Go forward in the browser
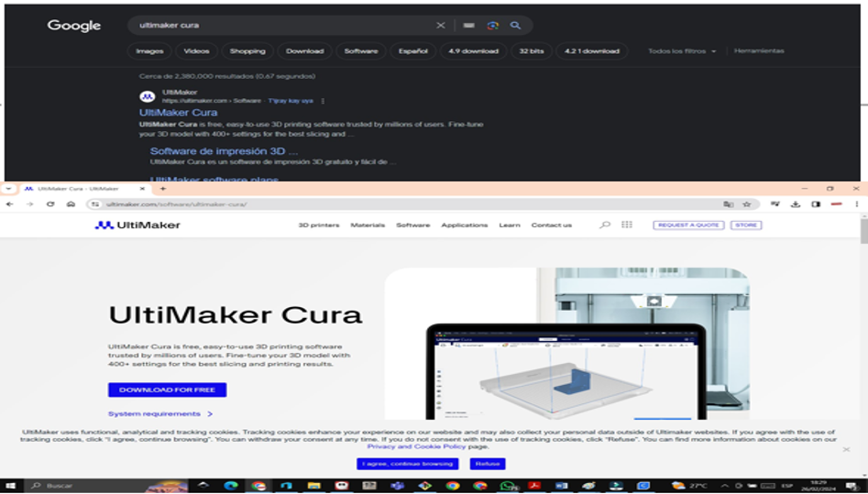This screenshot has width=868, height=494. tap(30, 204)
